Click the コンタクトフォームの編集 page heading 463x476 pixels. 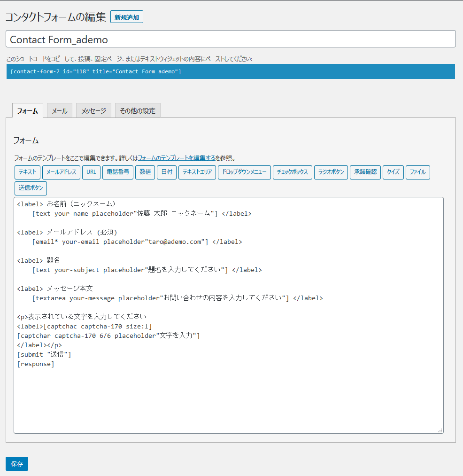pos(56,17)
